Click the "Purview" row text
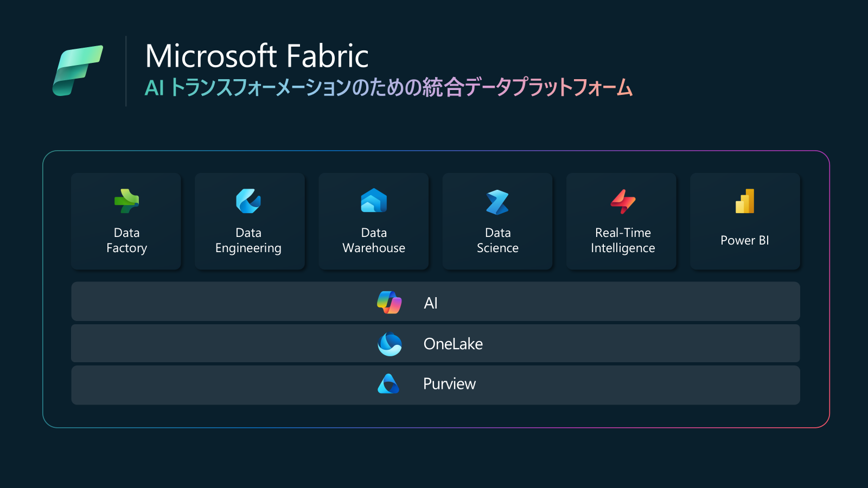 [449, 384]
